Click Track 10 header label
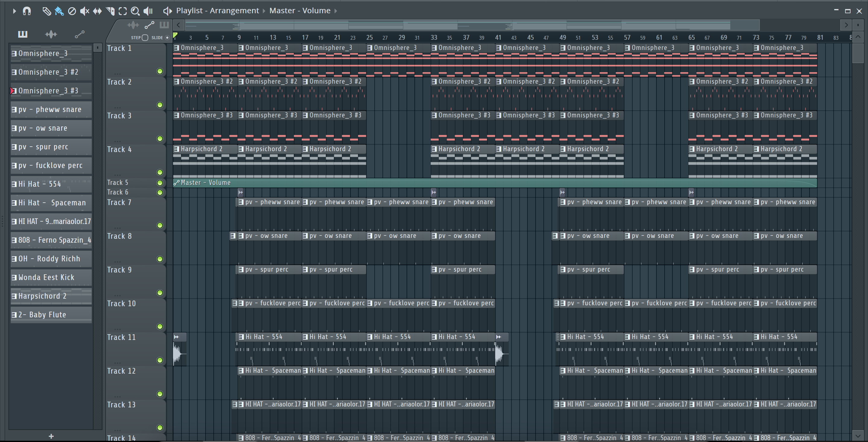Image resolution: width=868 pixels, height=442 pixels. point(121,303)
